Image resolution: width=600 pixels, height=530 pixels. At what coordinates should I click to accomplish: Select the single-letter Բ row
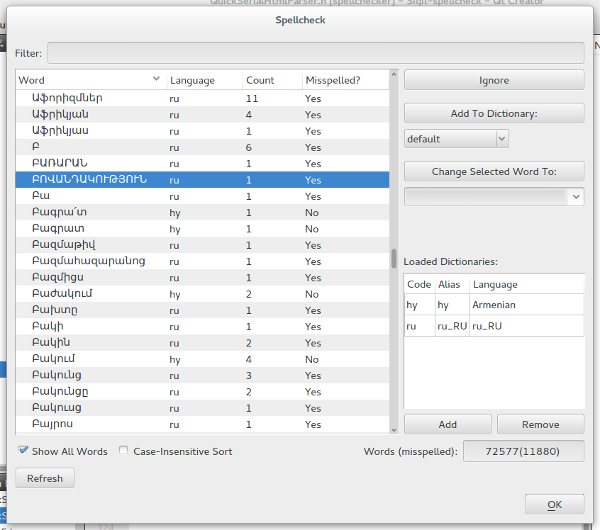coord(202,147)
